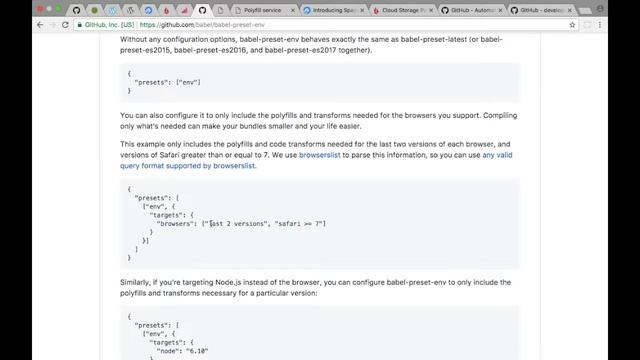Go back with the browser back arrow
Viewport: 640px width, 360px height.
tap(40, 25)
